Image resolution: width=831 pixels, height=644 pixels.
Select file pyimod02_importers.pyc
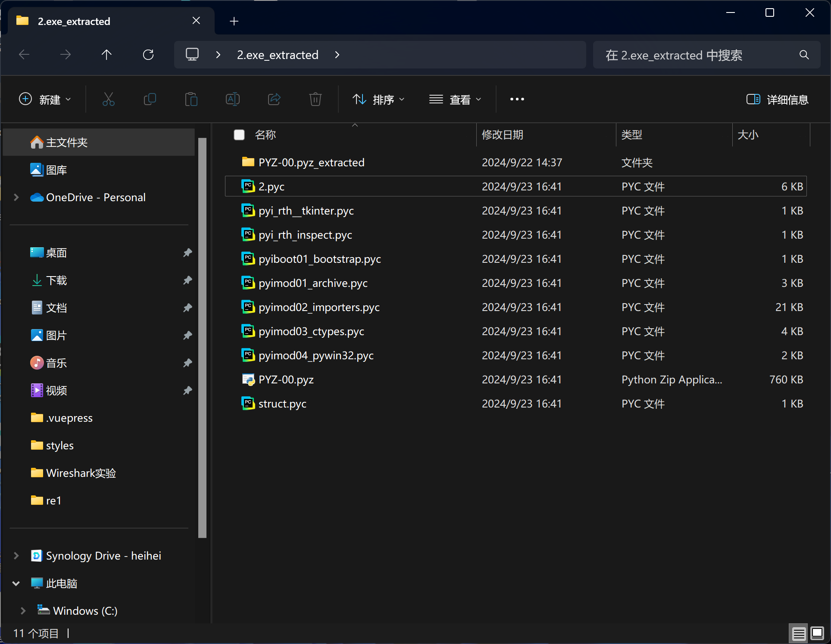tap(515, 307)
